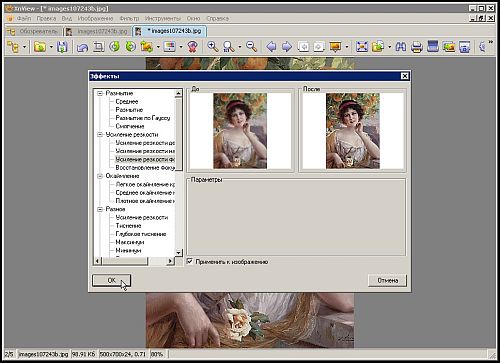Go to previous image with left arrow

[271, 47]
